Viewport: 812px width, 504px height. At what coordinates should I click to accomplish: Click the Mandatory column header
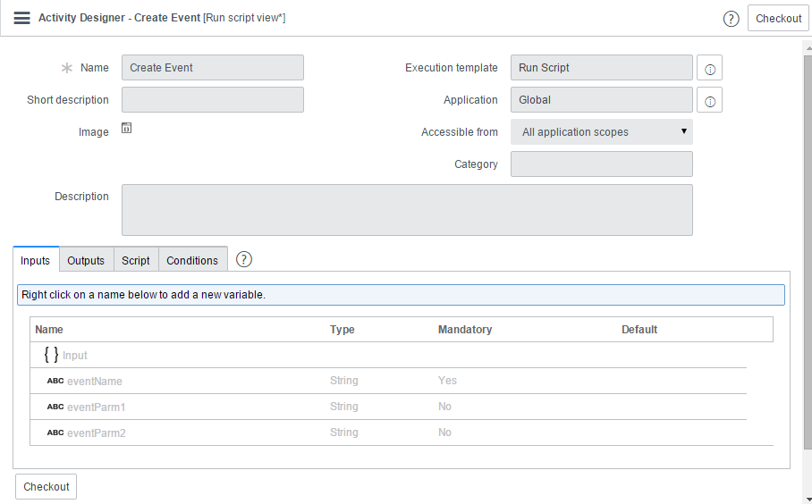(465, 330)
